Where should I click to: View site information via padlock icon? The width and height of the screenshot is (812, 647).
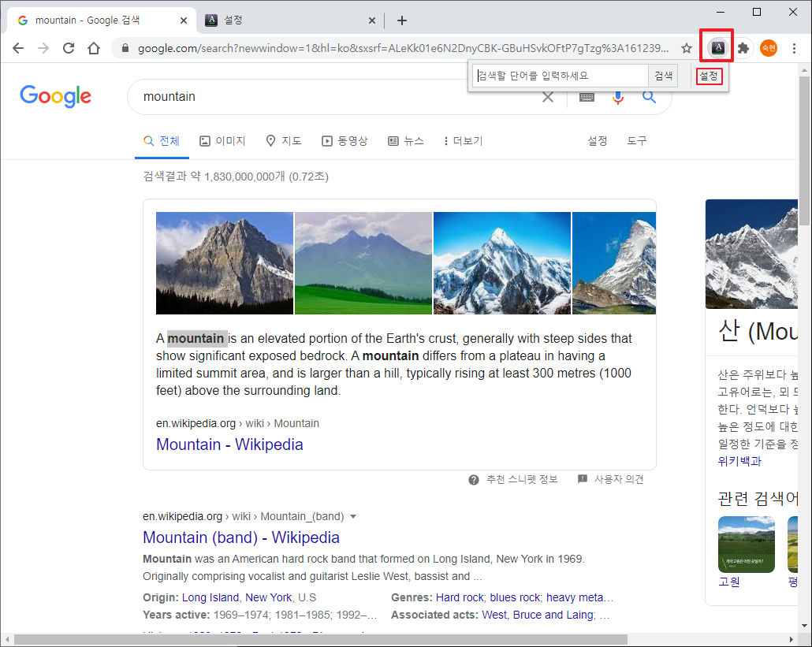[x=125, y=48]
